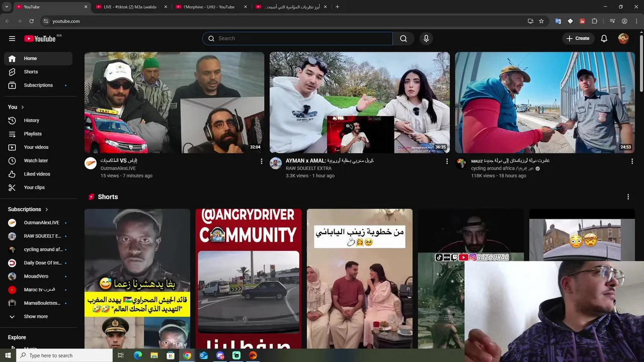Screen dimensions: 644x362
Task: Click OutmanAlexLIVE channel name under video
Action: 118,168
